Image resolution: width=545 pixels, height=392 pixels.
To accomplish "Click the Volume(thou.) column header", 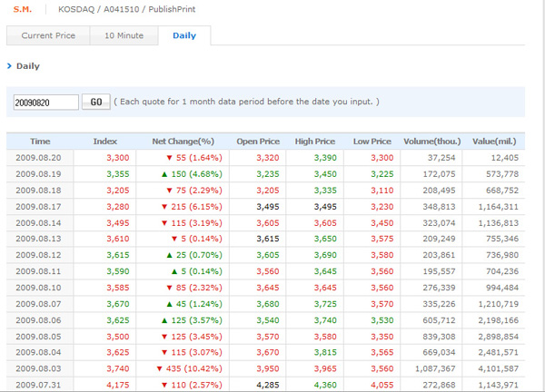I will [432, 142].
